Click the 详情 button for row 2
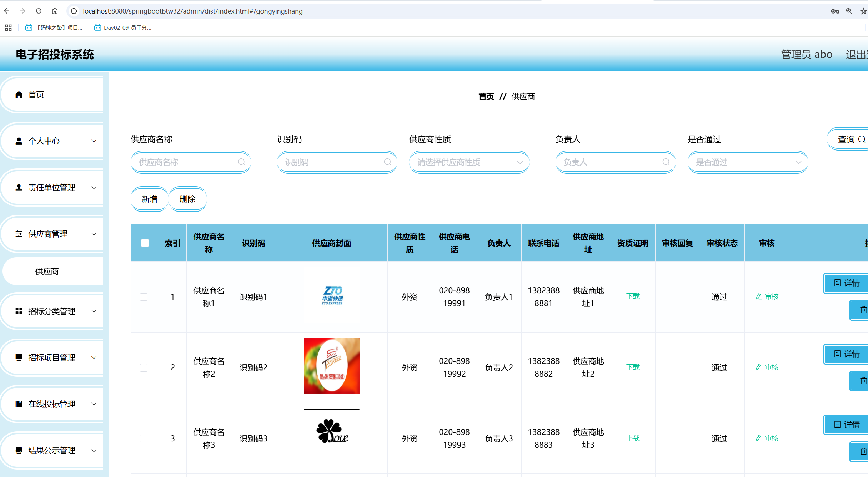 pyautogui.click(x=846, y=354)
